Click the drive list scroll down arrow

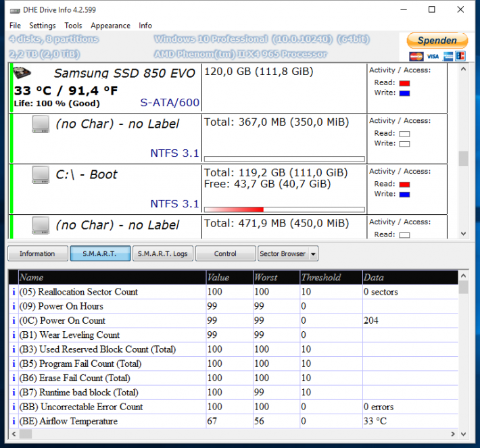tap(463, 234)
